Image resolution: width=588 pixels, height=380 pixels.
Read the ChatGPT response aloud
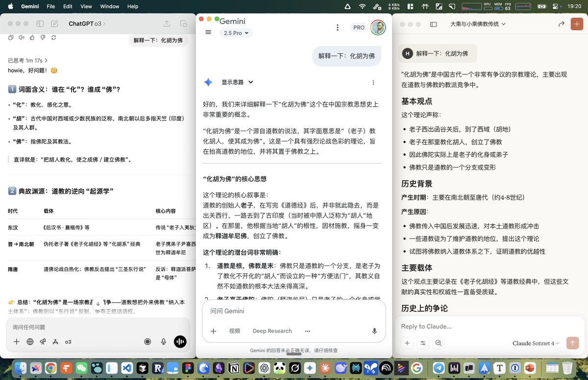(x=21, y=37)
